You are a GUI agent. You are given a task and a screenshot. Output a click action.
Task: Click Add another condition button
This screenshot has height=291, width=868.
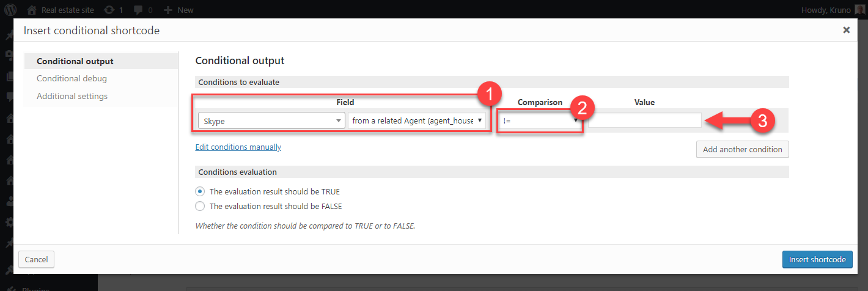pos(743,149)
